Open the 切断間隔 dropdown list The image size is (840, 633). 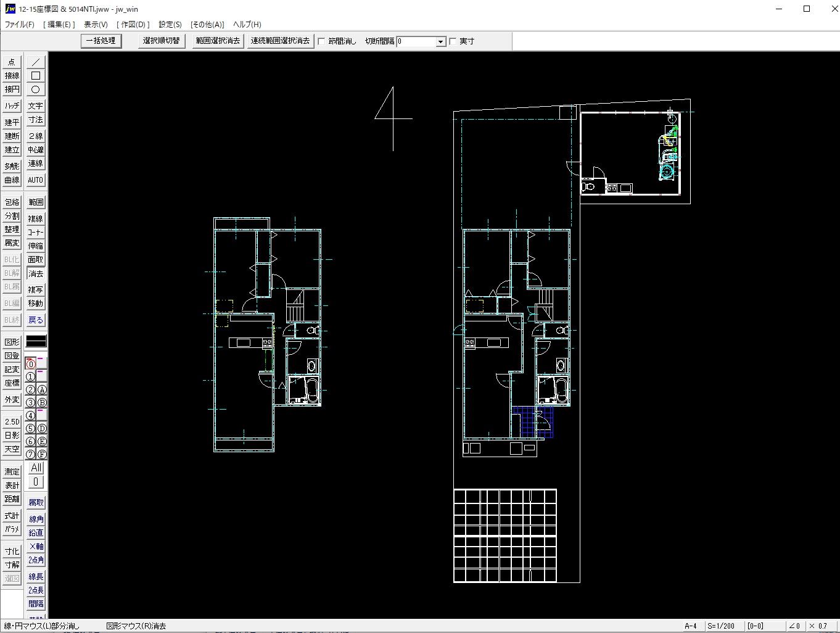440,42
